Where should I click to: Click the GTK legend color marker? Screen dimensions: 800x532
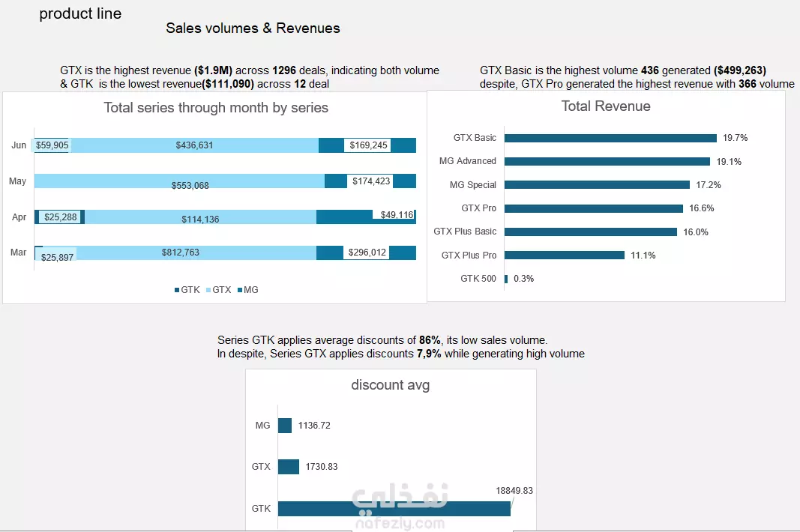click(x=176, y=290)
